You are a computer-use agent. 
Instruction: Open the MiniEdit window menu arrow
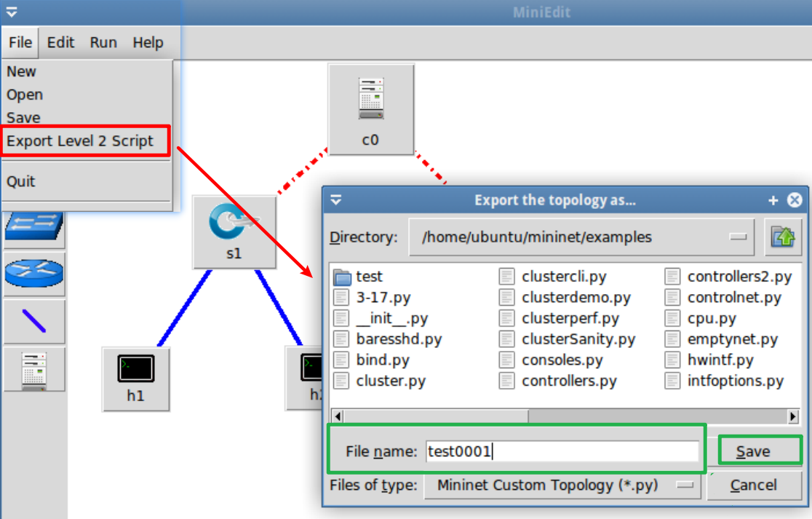tap(12, 12)
